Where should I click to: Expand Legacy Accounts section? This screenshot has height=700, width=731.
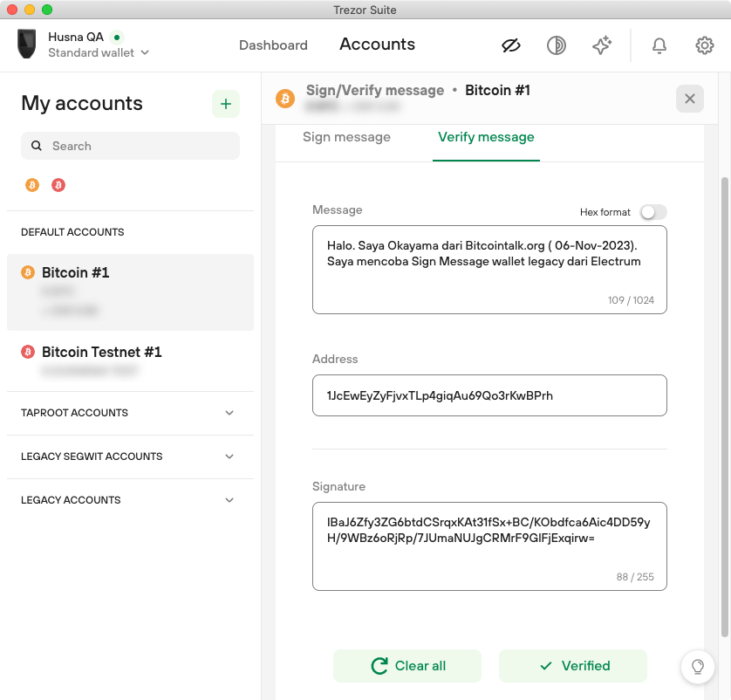(130, 500)
